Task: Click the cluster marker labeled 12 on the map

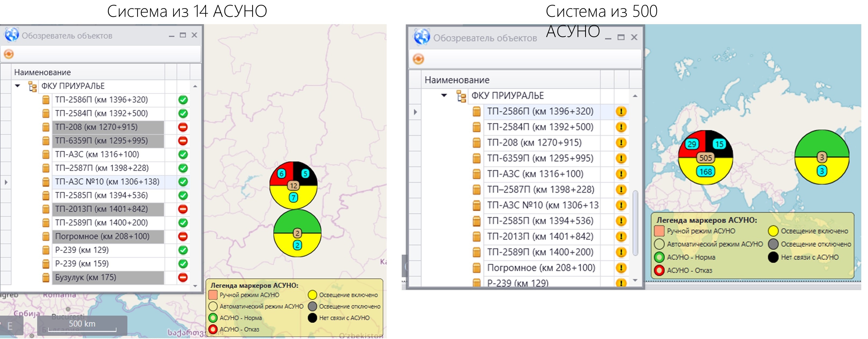Action: [293, 185]
